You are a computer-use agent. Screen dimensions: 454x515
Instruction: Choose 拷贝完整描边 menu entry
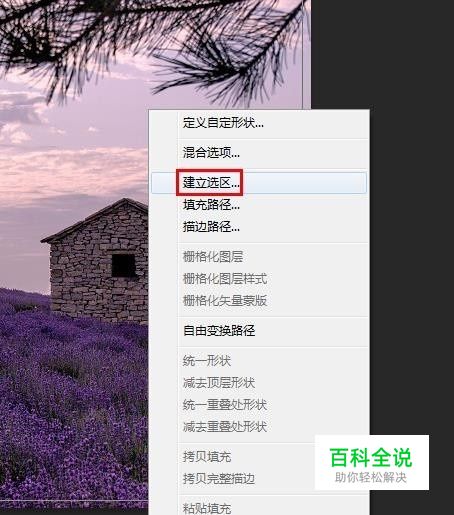click(x=233, y=479)
